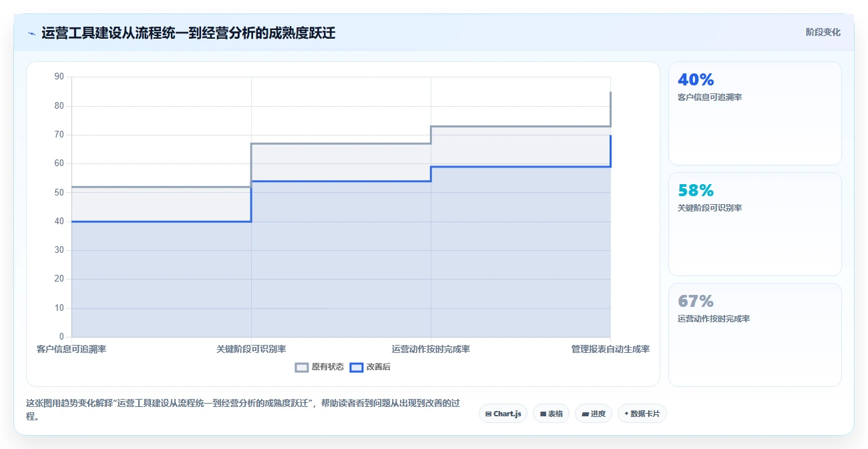Toggle the 改善后 legend entry
The image size is (868, 449).
tap(370, 367)
